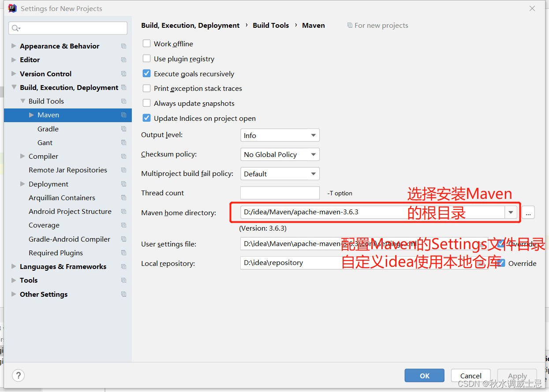Image resolution: width=549 pixels, height=392 pixels.
Task: Expand the Editor node
Action: coord(14,60)
